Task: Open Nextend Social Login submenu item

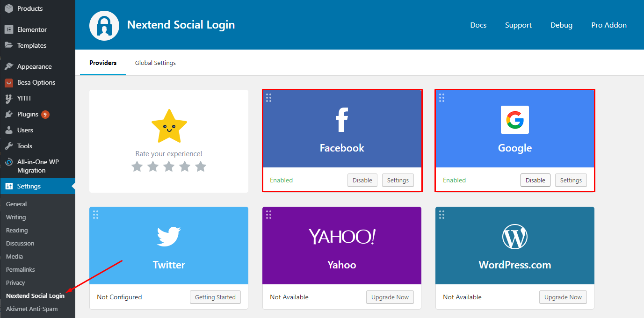Action: pos(36,296)
